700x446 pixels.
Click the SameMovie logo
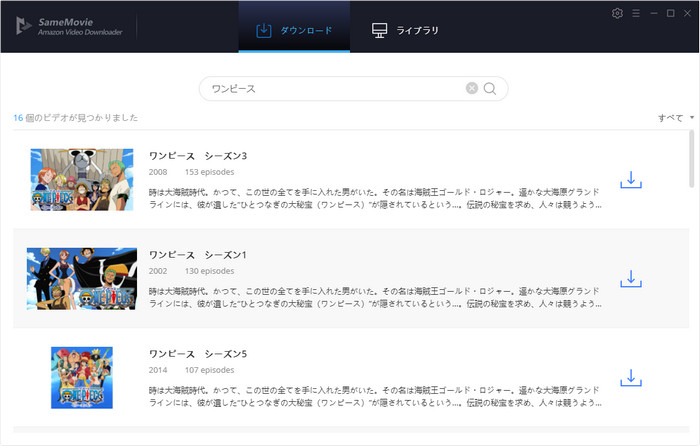[69, 26]
